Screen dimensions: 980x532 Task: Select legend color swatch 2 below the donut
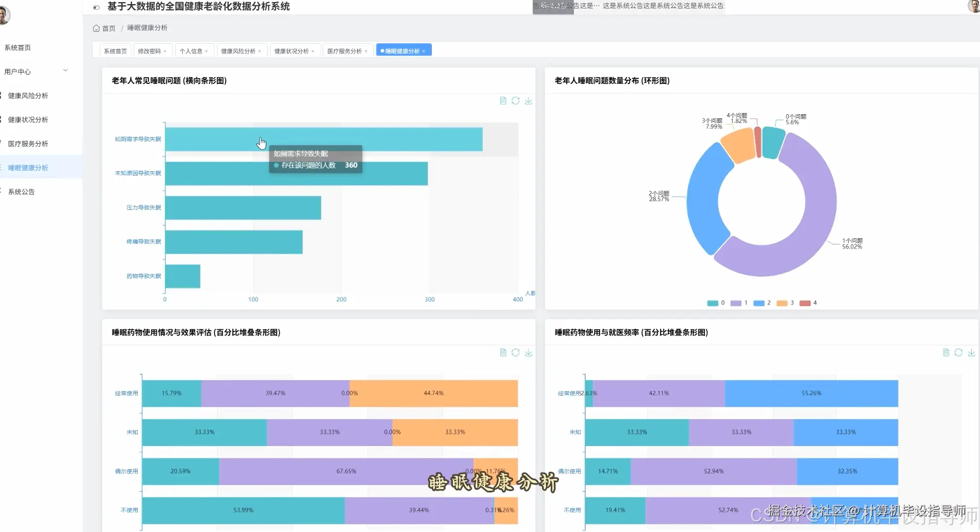point(760,303)
